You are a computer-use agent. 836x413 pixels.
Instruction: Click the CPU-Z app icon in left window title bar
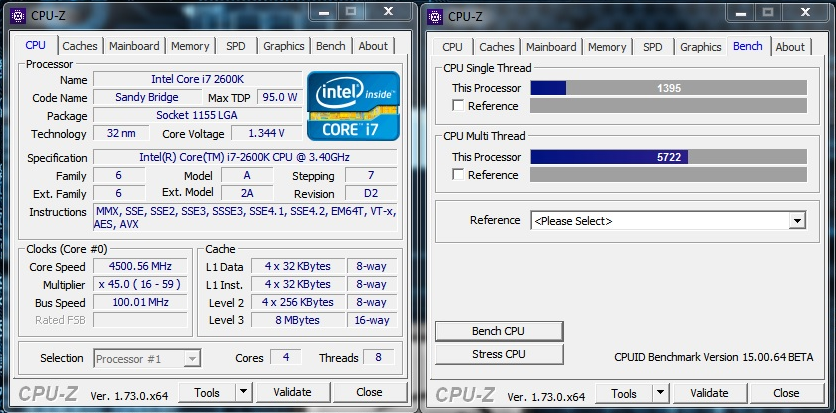[x=18, y=15]
